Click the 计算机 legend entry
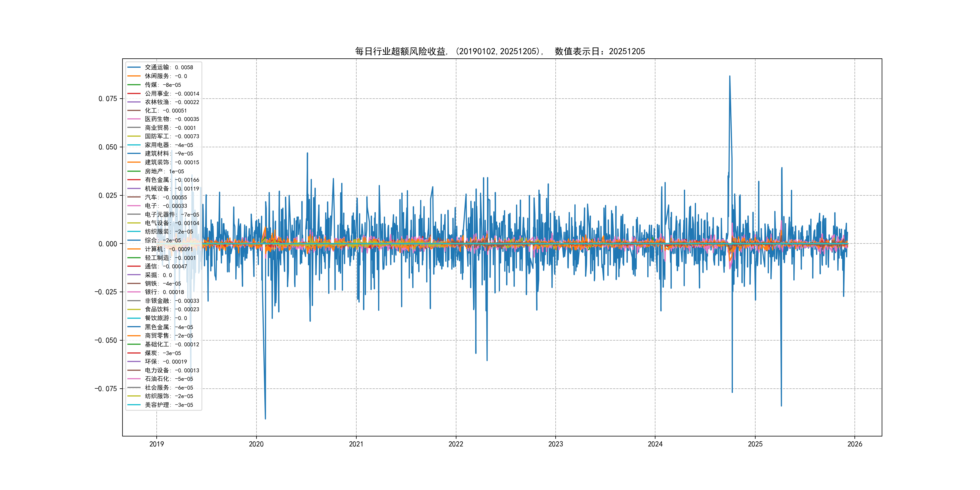This screenshot has height=490, width=980. pos(168,249)
